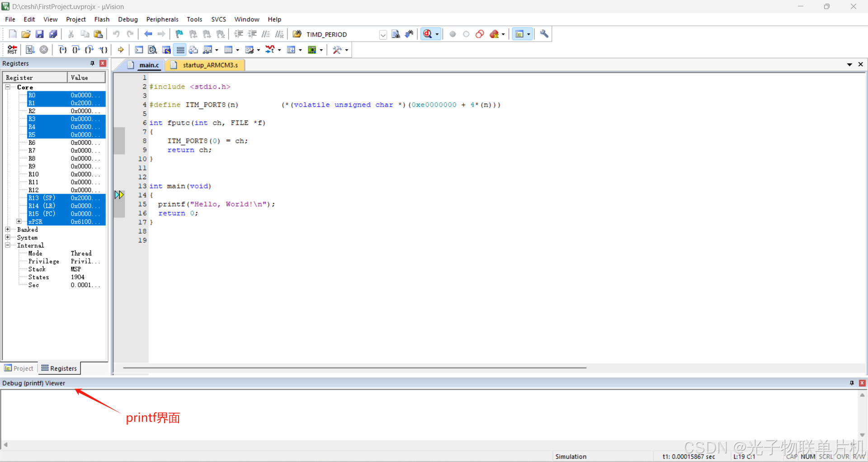Click the Step Out icon
Screen dimensions: 868x462
pyautogui.click(x=90, y=50)
